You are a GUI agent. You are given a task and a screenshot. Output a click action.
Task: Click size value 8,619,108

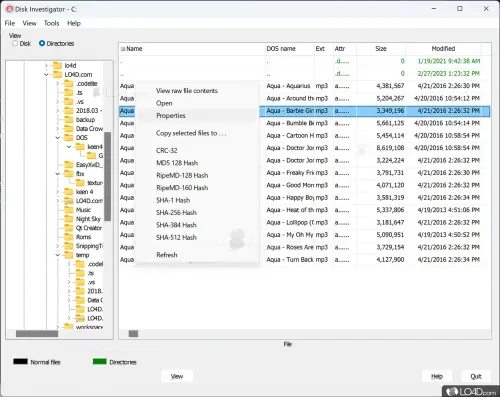coord(390,148)
